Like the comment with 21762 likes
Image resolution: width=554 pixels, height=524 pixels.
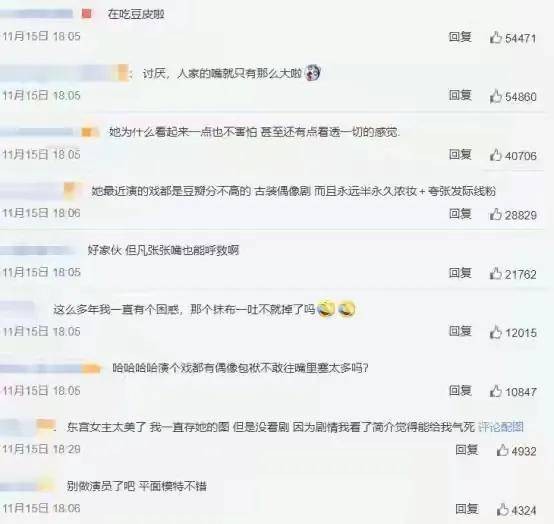(496, 273)
